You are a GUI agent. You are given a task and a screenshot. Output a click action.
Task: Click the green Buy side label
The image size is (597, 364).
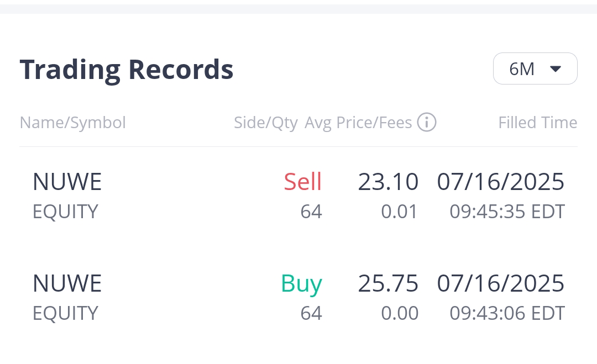[x=301, y=283]
